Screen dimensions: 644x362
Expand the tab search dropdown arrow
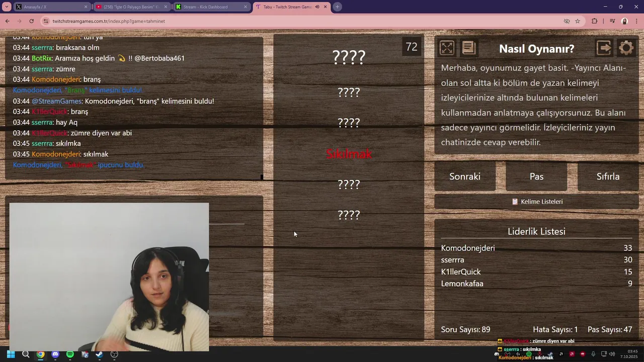tap(7, 7)
